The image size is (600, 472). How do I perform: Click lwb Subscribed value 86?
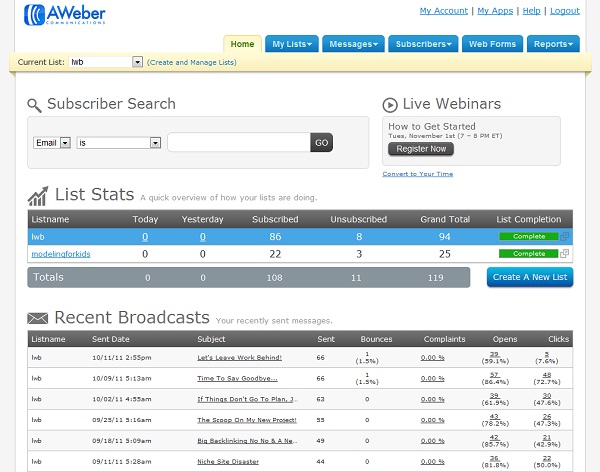pyautogui.click(x=275, y=237)
